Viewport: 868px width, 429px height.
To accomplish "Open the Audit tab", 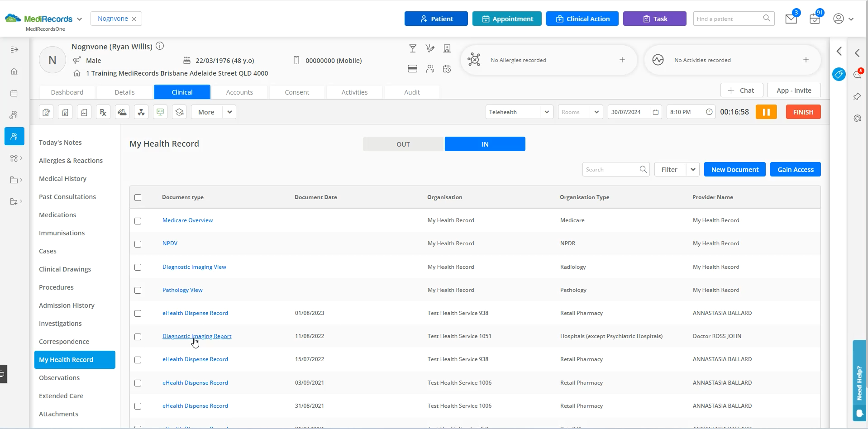I will [411, 92].
